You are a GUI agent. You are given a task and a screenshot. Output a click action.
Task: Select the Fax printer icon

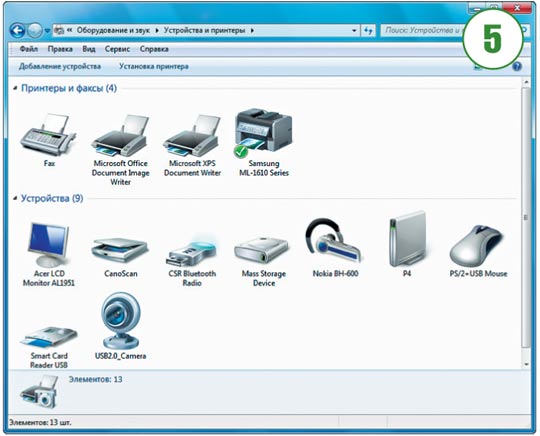(x=49, y=135)
